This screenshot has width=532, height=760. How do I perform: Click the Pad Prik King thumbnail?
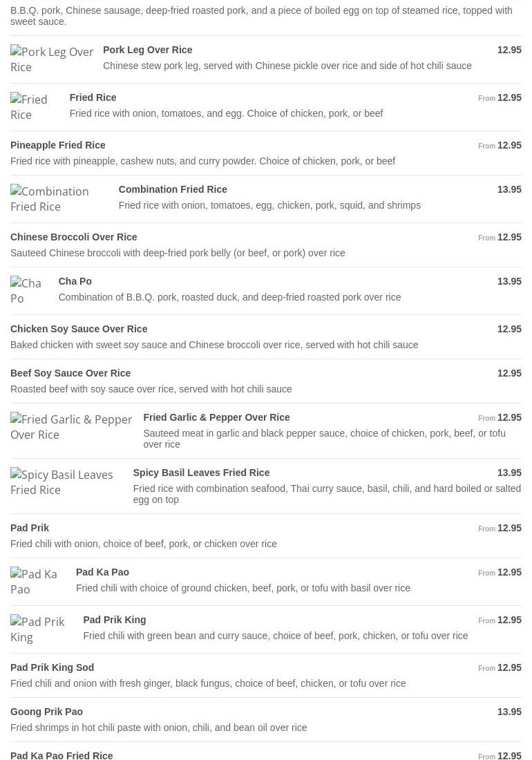(42, 629)
